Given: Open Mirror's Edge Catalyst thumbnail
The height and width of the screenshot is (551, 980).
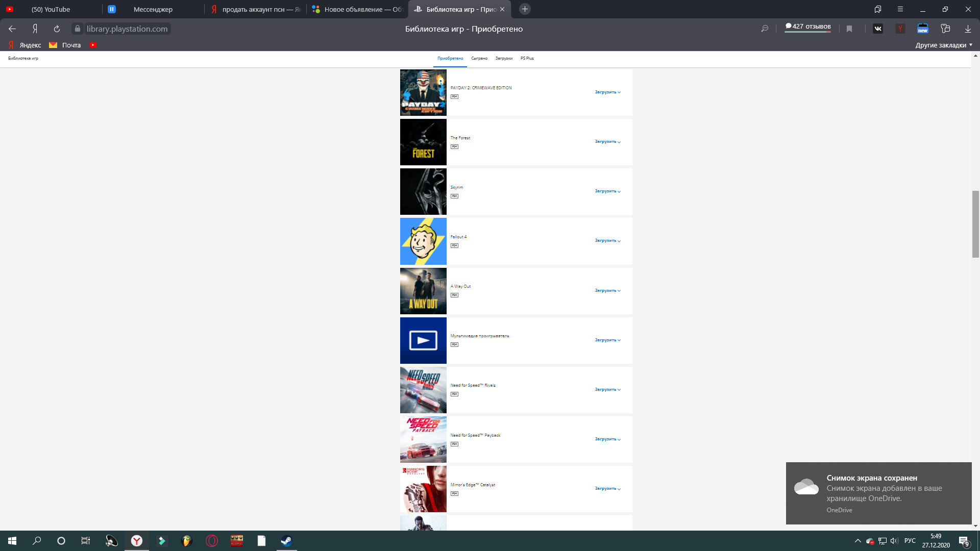Looking at the screenshot, I should 423,489.
